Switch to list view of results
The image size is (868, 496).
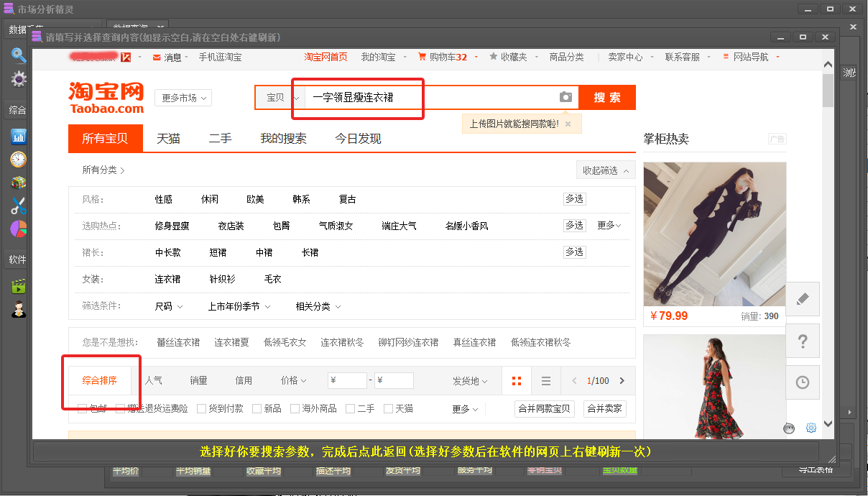[x=546, y=381]
